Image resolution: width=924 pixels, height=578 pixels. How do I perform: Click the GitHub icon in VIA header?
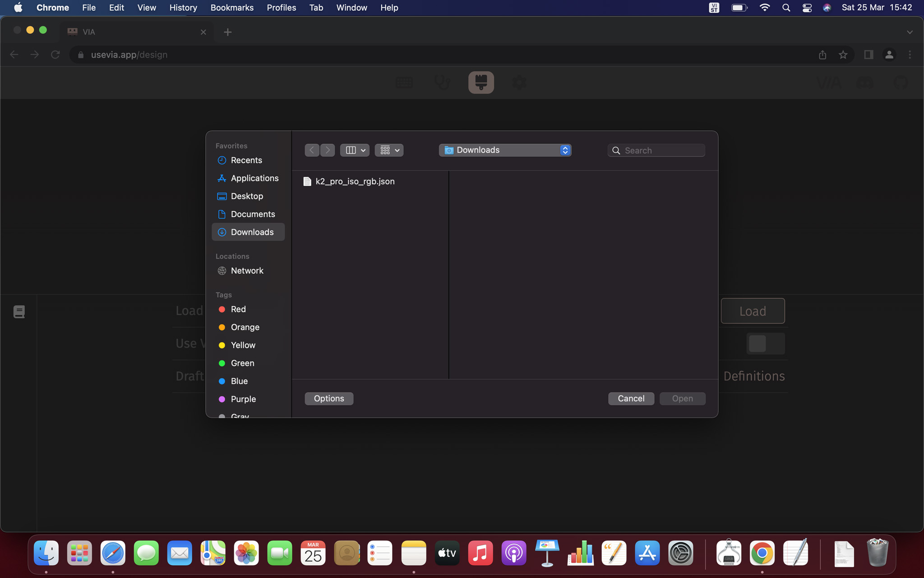[x=901, y=83]
